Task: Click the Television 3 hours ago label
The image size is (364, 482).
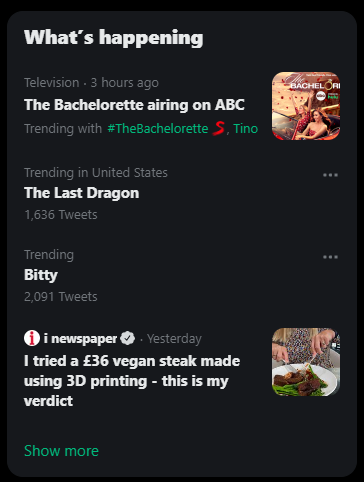Action: click(91, 83)
